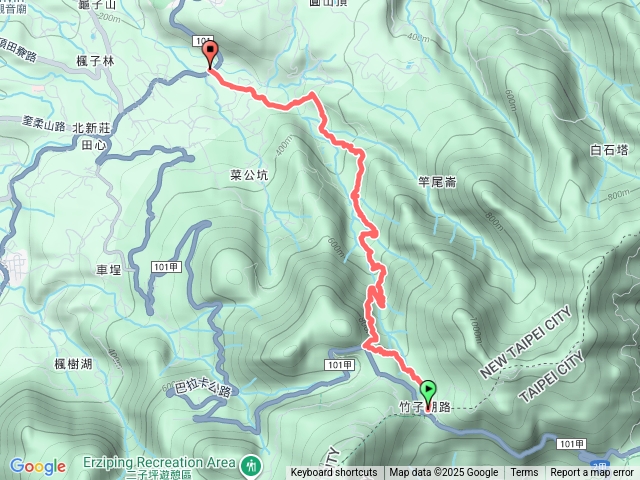Click the red hiking track line near 菜公坑

[359, 180]
